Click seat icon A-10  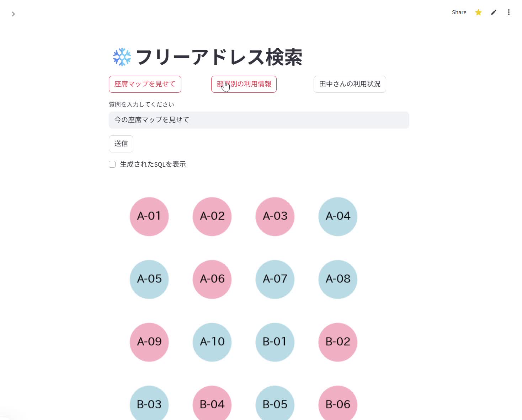[x=212, y=342]
